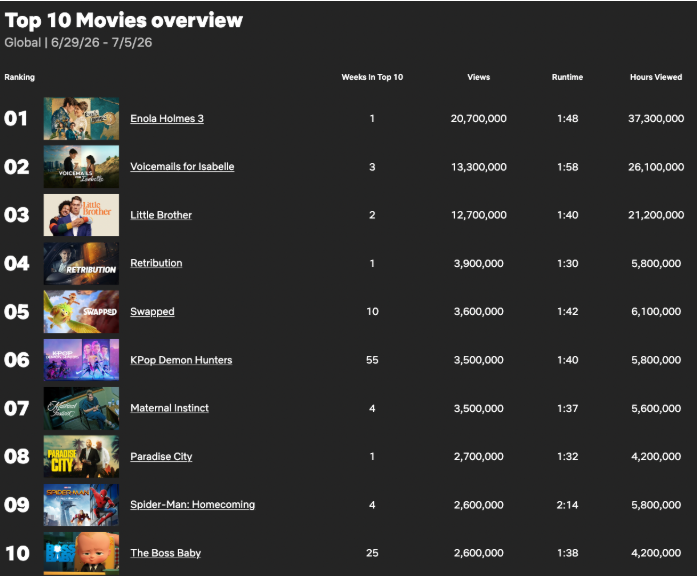The width and height of the screenshot is (697, 576).
Task: Click the ranking number 07
Action: [16, 408]
